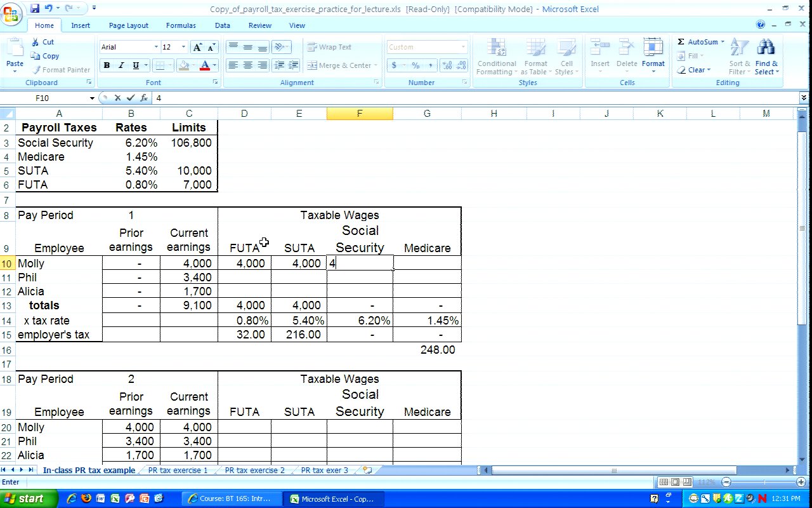Click the Cut scissors icon
The width and height of the screenshot is (812, 508).
(36, 42)
